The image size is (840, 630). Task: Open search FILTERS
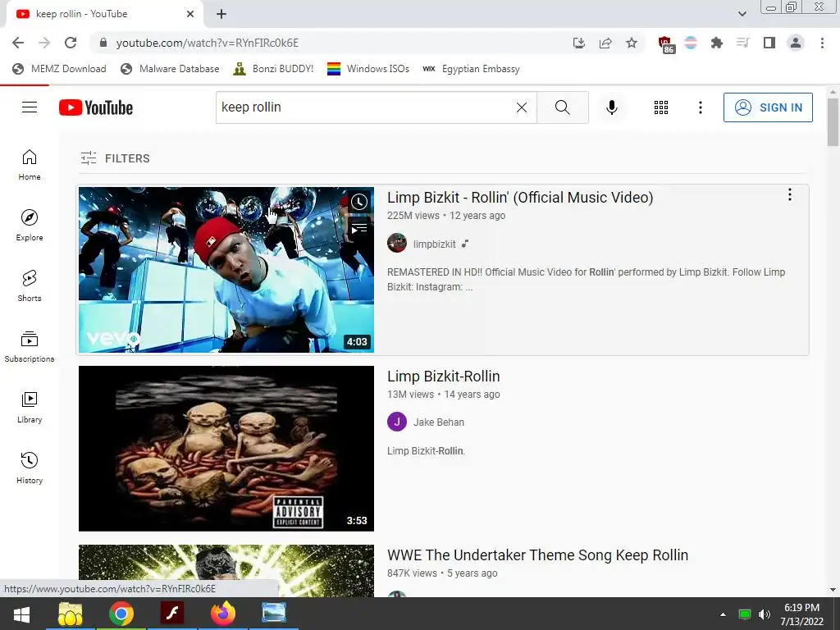115,158
